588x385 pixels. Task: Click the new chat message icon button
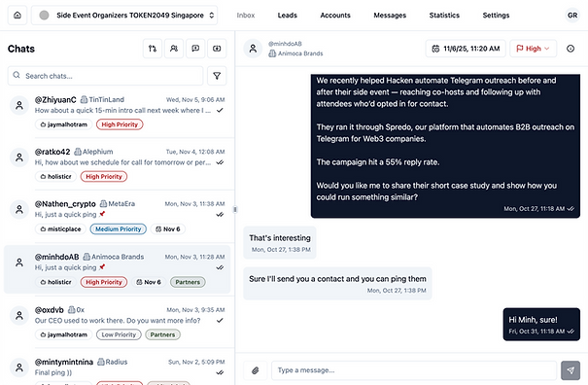point(195,49)
